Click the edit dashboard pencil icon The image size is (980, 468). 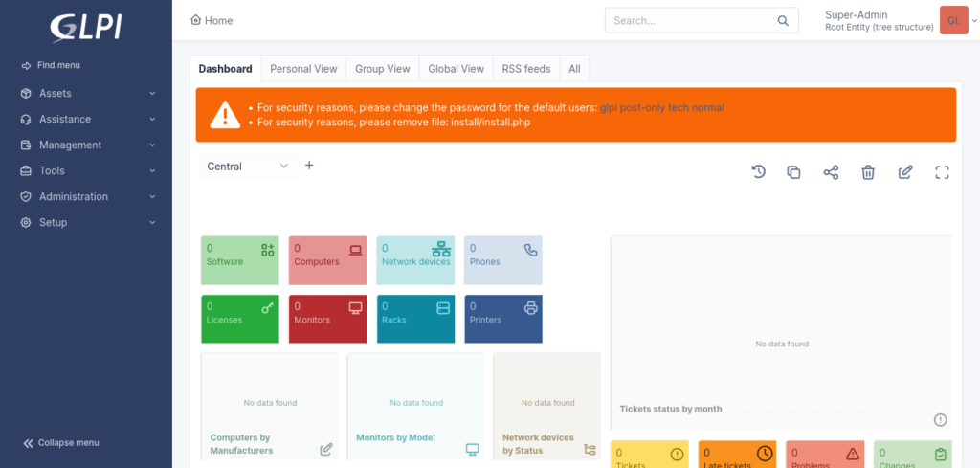click(x=905, y=172)
